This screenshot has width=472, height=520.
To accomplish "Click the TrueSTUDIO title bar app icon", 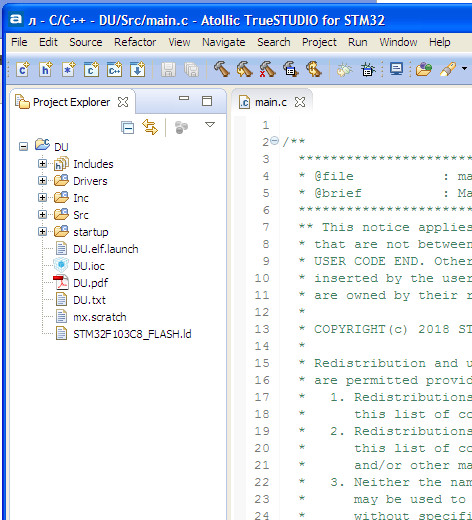I will click(16, 19).
